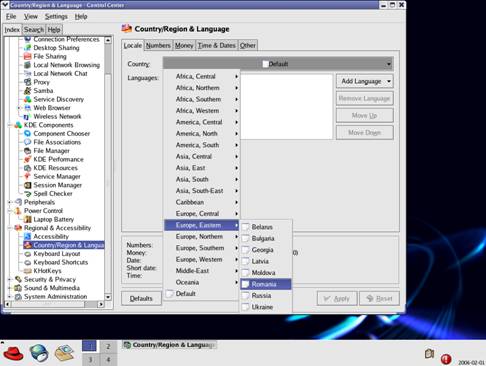Click the Apply button
This screenshot has height=366, width=486.
337,298
